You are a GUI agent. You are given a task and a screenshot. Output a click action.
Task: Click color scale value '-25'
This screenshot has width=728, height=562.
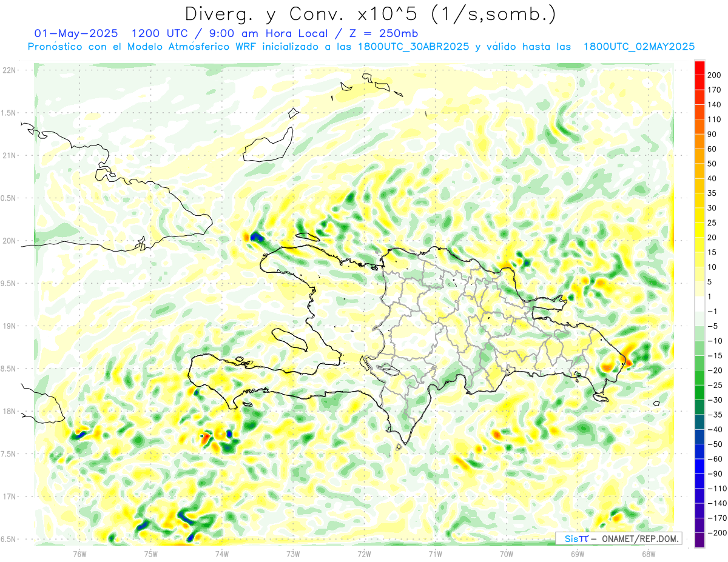(x=715, y=385)
